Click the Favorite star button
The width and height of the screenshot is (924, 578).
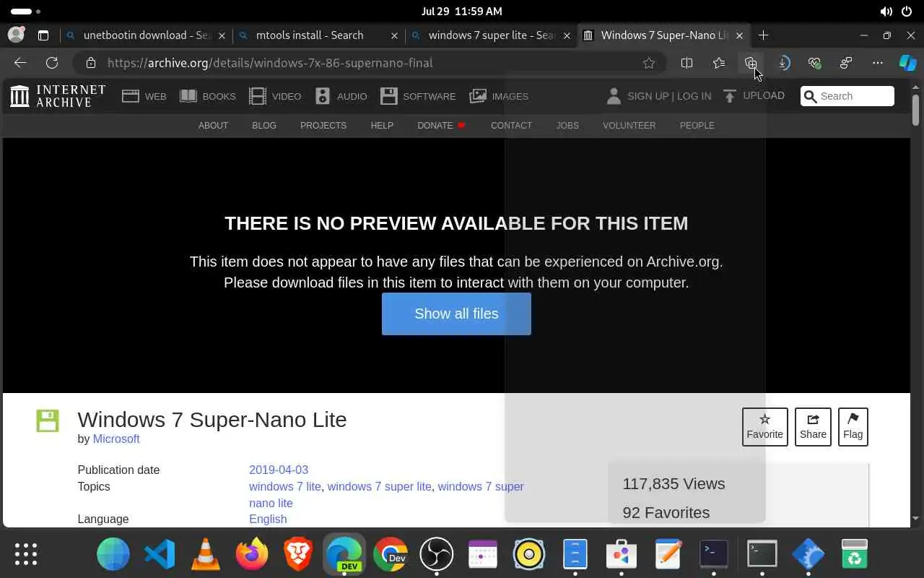[764, 427]
